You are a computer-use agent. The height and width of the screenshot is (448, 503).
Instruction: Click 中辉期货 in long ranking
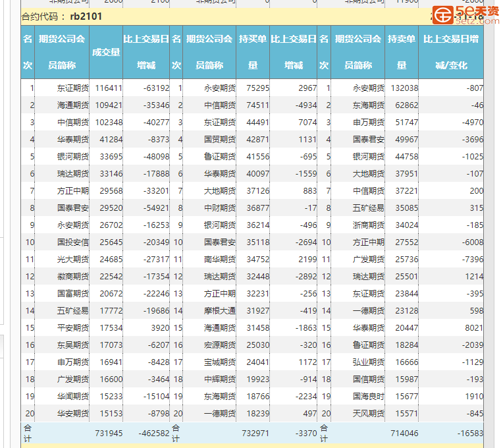[220, 379]
